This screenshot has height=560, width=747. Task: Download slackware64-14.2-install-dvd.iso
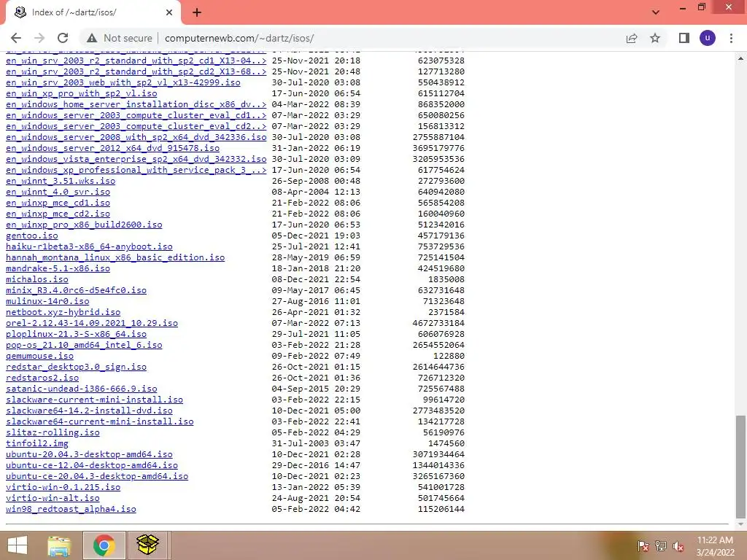click(x=89, y=411)
